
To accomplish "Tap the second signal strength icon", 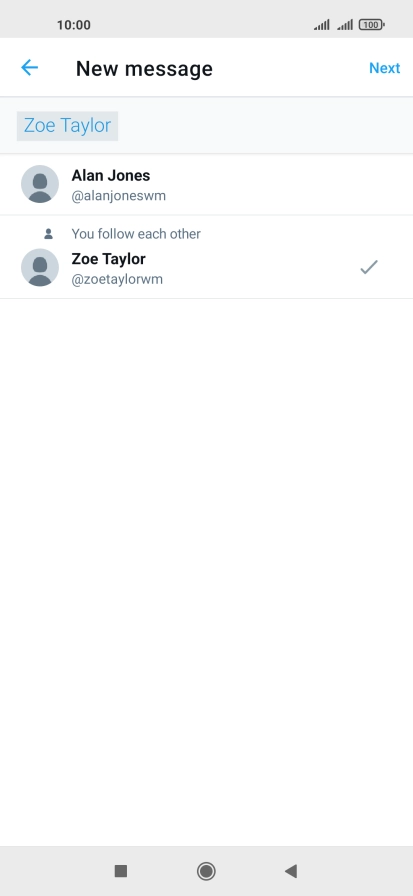I will tap(345, 25).
